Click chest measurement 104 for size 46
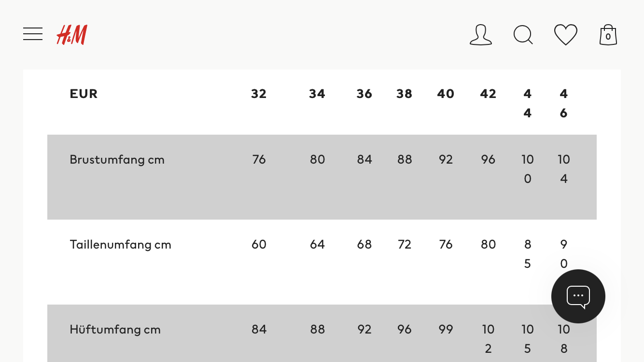Screen dimensions: 644x362 [563, 168]
